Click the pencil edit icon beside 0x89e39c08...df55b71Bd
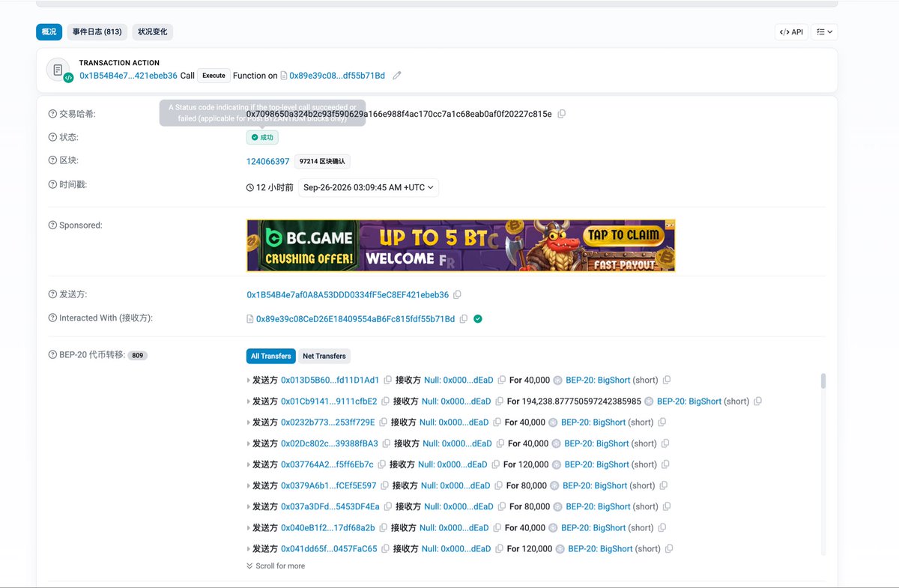 coord(397,76)
